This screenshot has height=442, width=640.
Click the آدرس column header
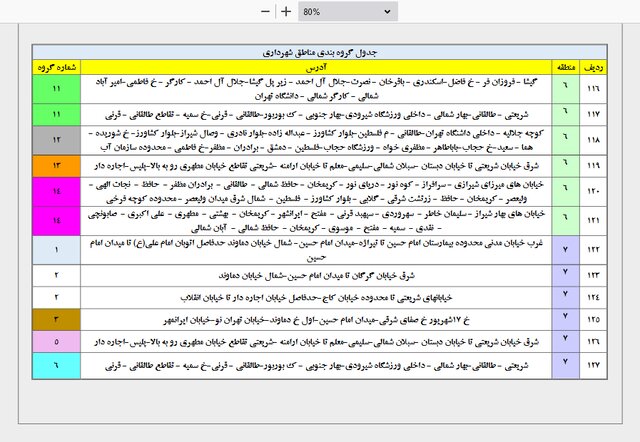coord(316,67)
